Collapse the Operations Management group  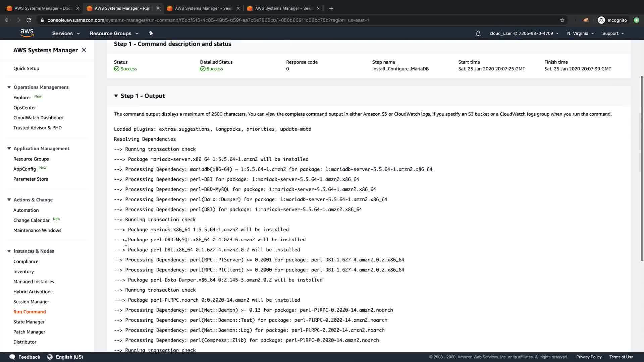click(x=9, y=87)
